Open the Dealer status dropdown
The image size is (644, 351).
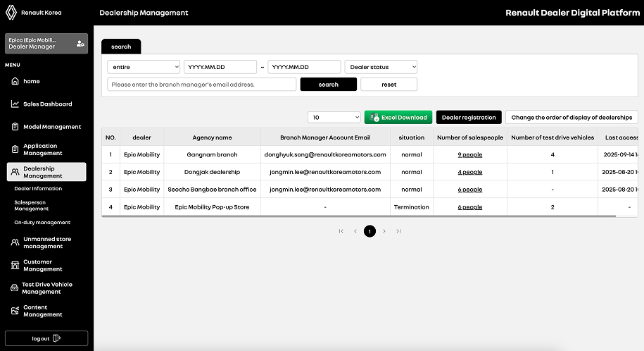380,67
